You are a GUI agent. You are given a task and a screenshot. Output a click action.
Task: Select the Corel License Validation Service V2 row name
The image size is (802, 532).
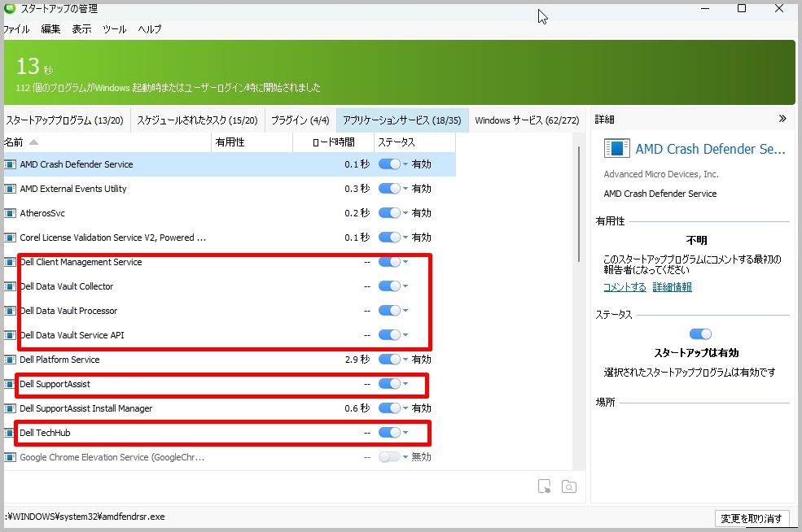pyautogui.click(x=113, y=238)
